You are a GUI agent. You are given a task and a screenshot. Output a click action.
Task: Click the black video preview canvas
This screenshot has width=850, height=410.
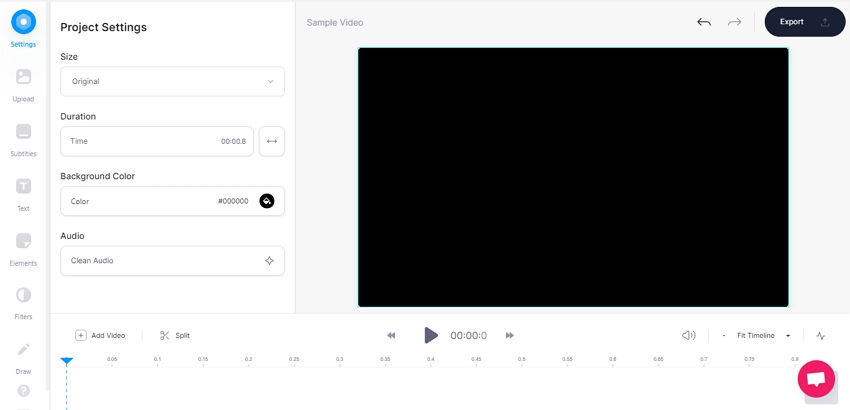coord(573,177)
